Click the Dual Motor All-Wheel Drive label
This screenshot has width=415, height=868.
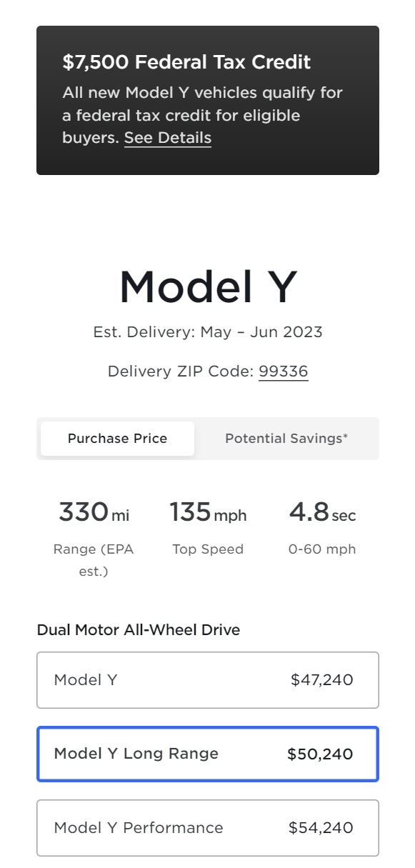click(139, 630)
